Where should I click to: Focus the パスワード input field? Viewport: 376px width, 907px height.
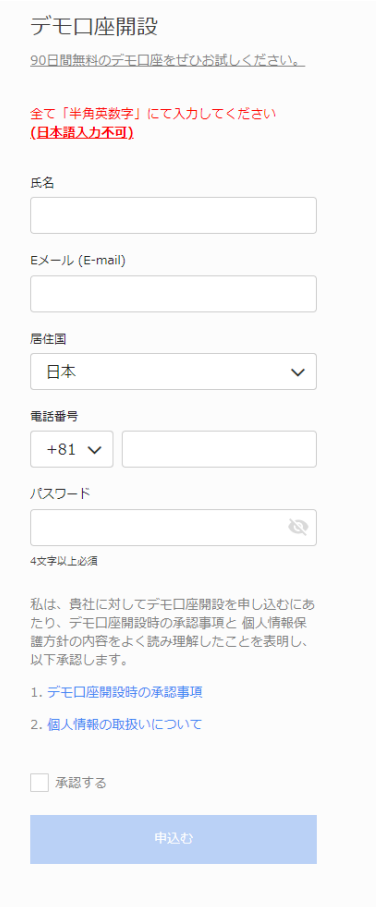point(174,527)
